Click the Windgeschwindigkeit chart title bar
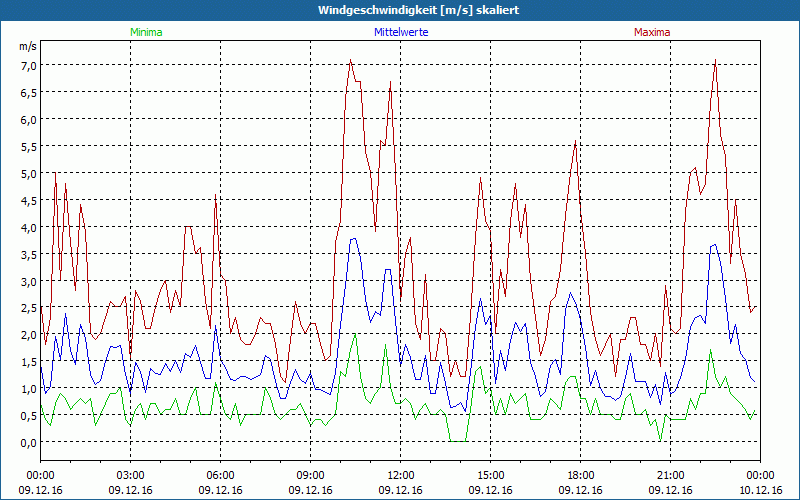800x500 pixels. click(400, 10)
